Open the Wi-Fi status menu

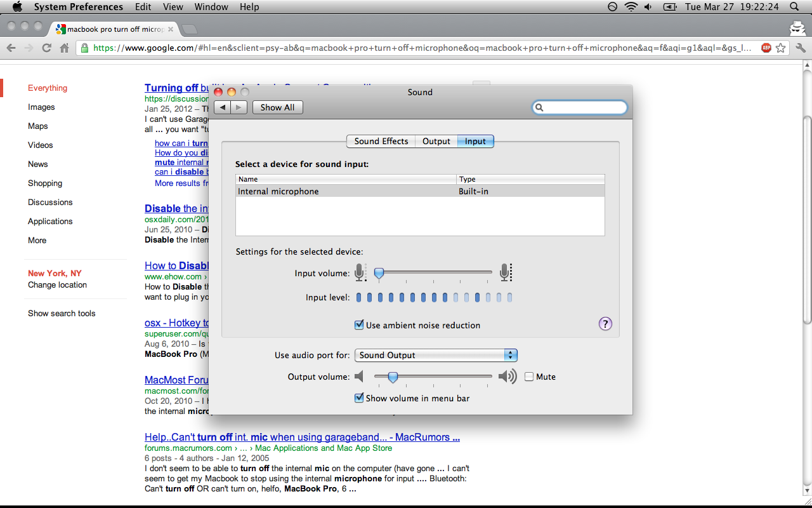tap(631, 7)
